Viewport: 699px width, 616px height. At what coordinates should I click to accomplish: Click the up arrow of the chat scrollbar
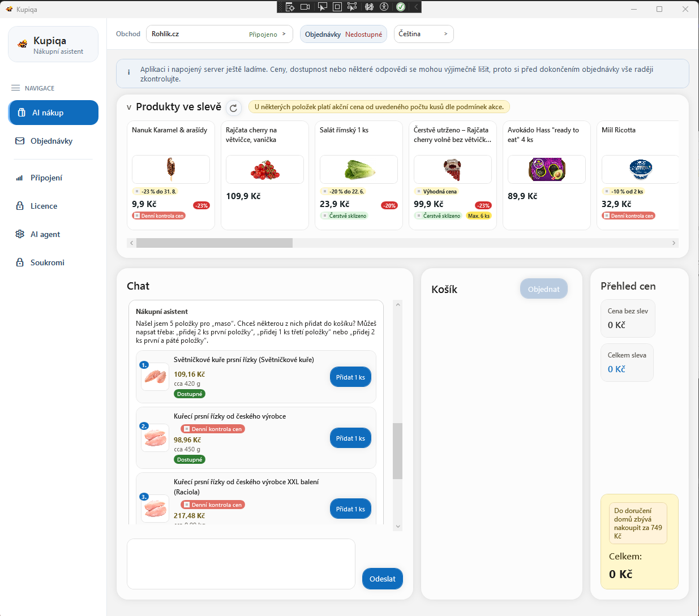tap(398, 305)
